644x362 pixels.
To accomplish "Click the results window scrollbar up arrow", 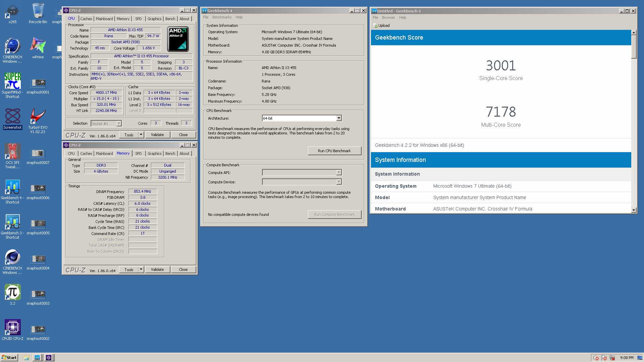I will pos(634,33).
